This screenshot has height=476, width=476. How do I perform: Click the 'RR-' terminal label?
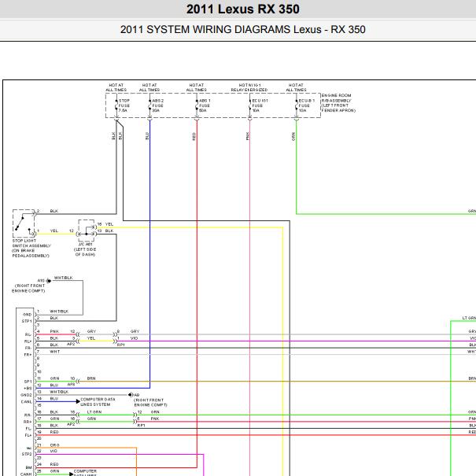pos(28,415)
